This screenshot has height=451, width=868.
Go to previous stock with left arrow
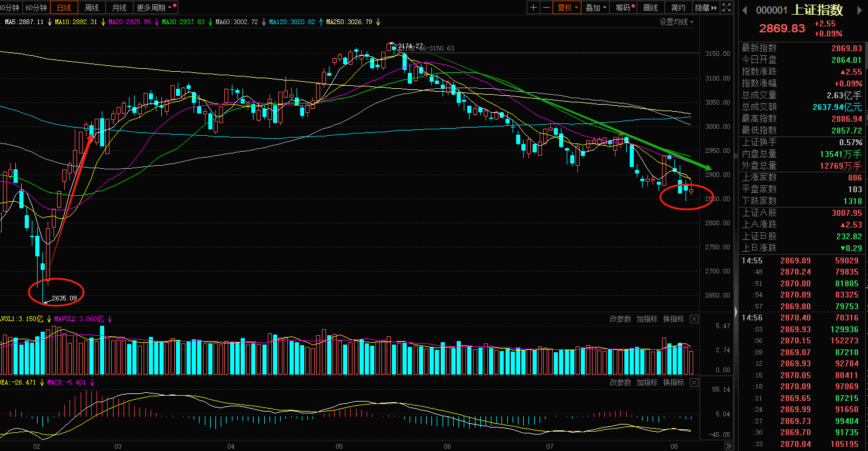point(744,10)
